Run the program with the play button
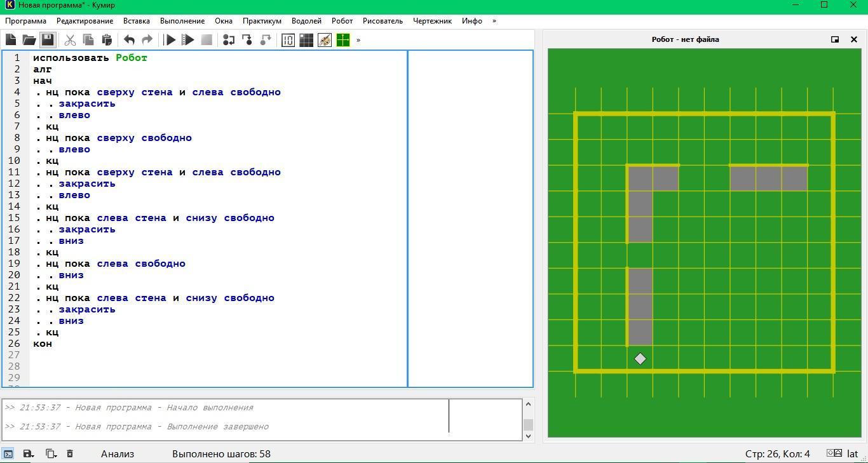This screenshot has height=463, width=868. (170, 40)
